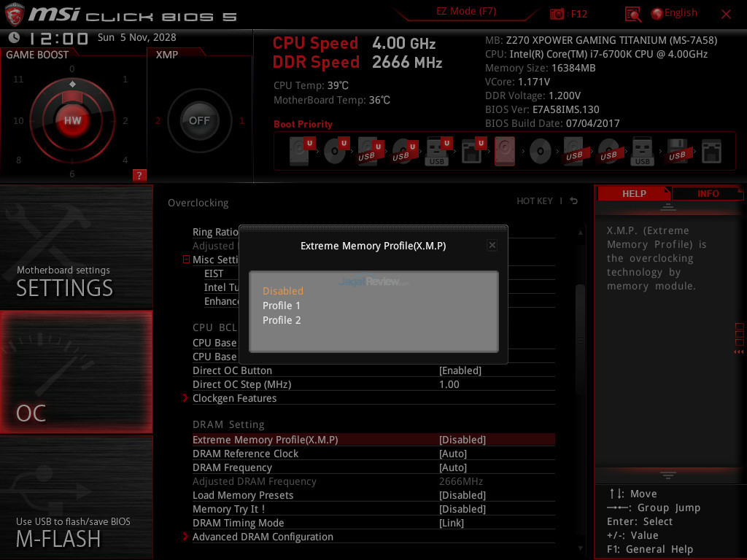This screenshot has width=747, height=560.
Task: Close the Extreme Memory Profile popup
Action: [x=492, y=246]
